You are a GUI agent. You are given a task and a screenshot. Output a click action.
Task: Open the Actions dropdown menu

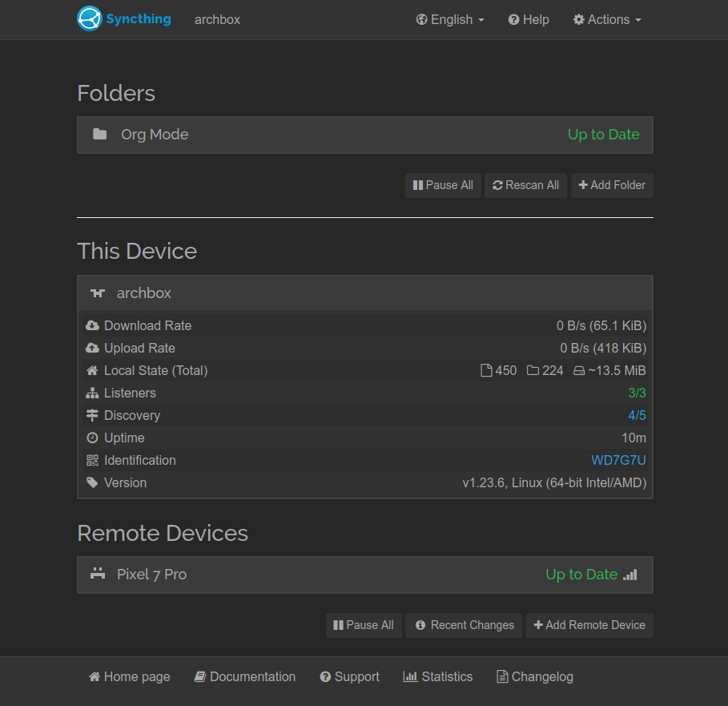click(x=607, y=19)
